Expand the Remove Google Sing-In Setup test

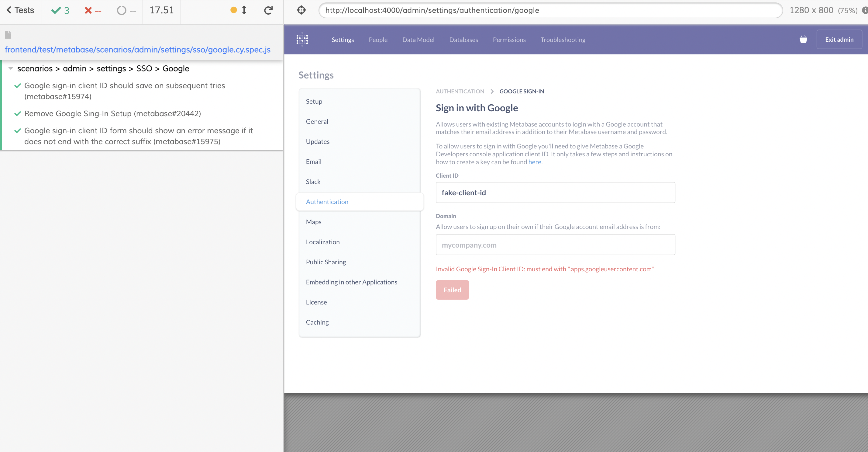point(112,113)
